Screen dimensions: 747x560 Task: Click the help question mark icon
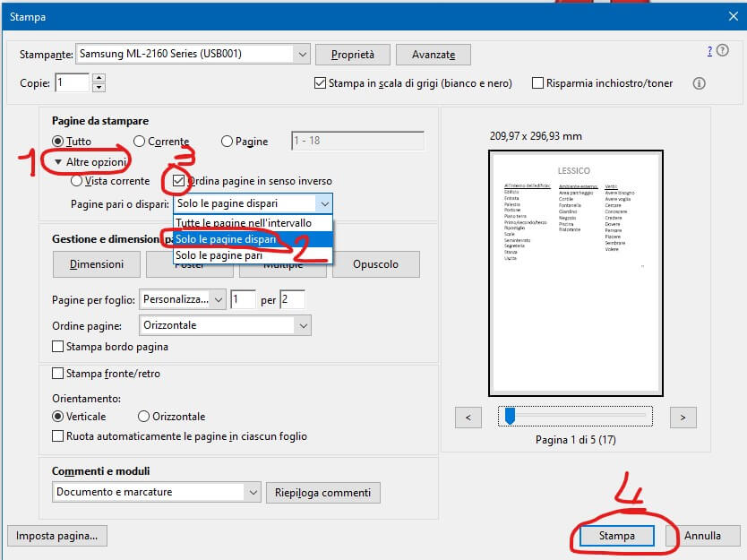(709, 52)
